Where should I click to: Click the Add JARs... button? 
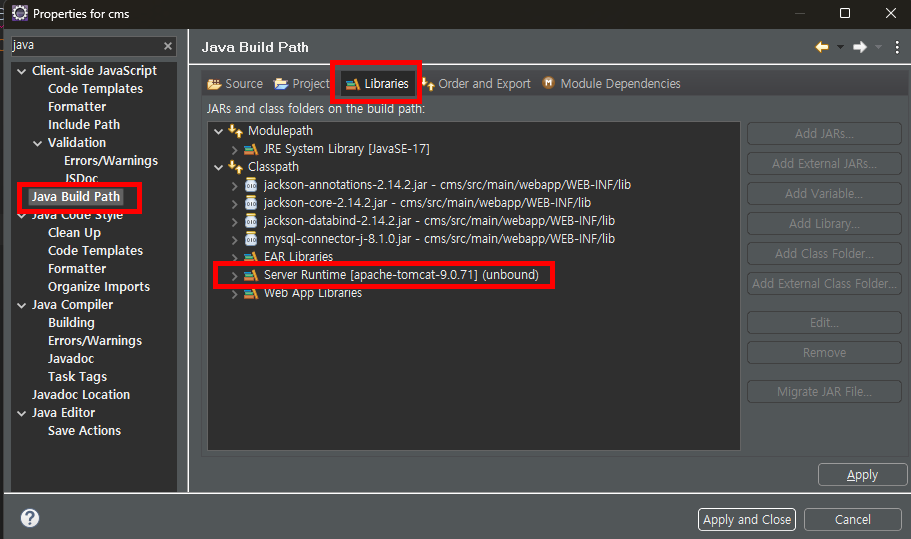coord(824,134)
